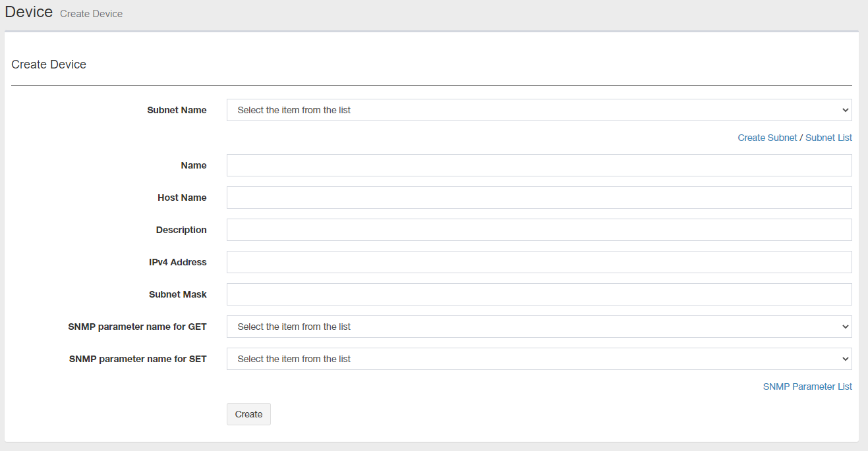Focus the Host Name input box
The width and height of the screenshot is (868, 451).
point(538,198)
